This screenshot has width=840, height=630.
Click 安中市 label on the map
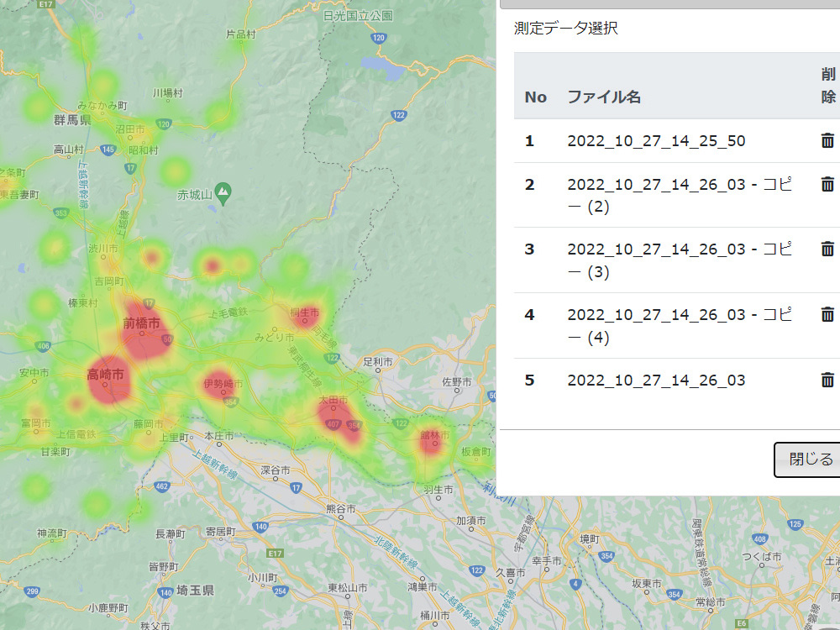tap(34, 372)
